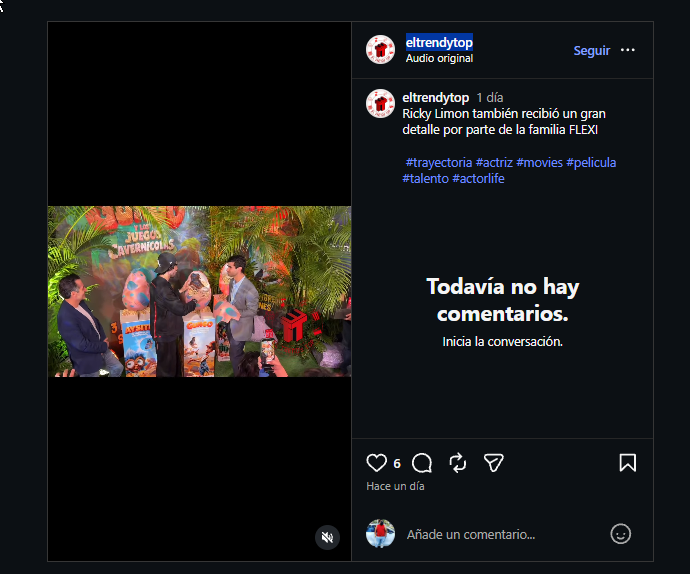Click eltrendytop avatar in post header
The height and width of the screenshot is (574, 690).
[380, 50]
